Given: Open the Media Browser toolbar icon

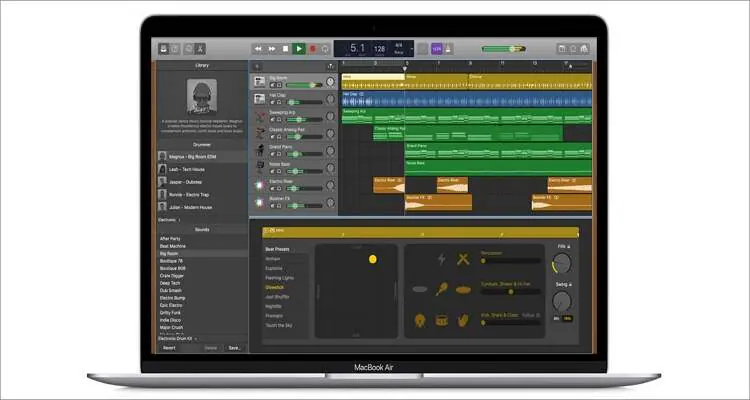Looking at the screenshot, I should point(584,49).
